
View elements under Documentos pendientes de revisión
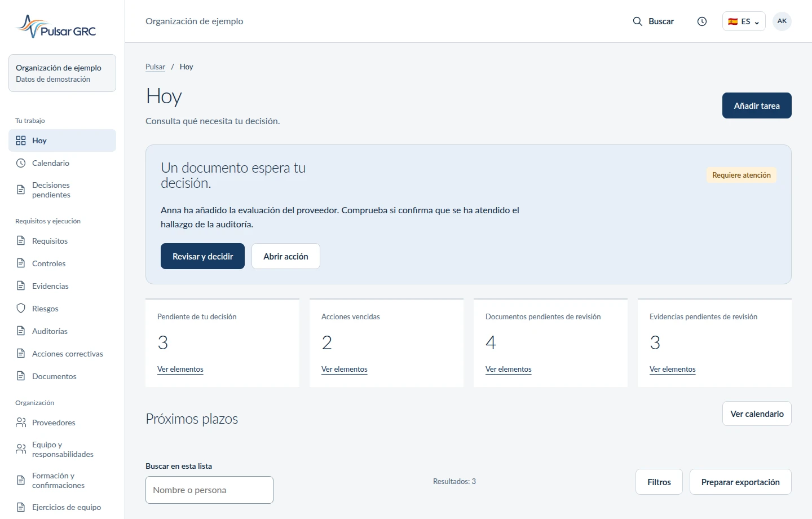coord(509,370)
